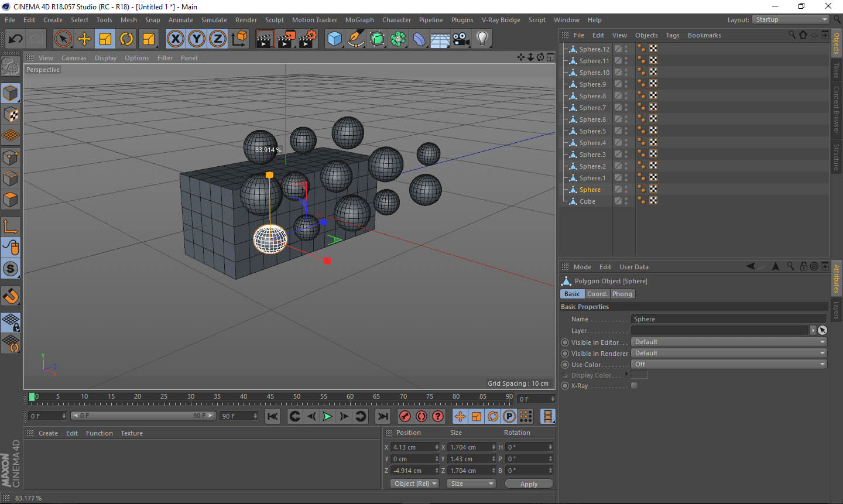Click the Apply button

pyautogui.click(x=528, y=484)
